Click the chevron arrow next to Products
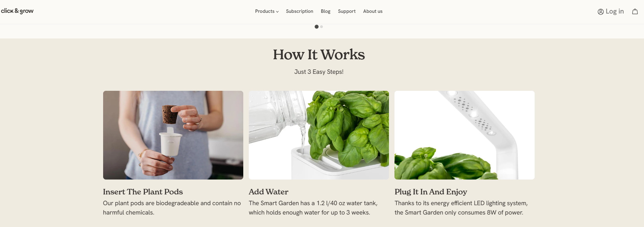 click(277, 12)
